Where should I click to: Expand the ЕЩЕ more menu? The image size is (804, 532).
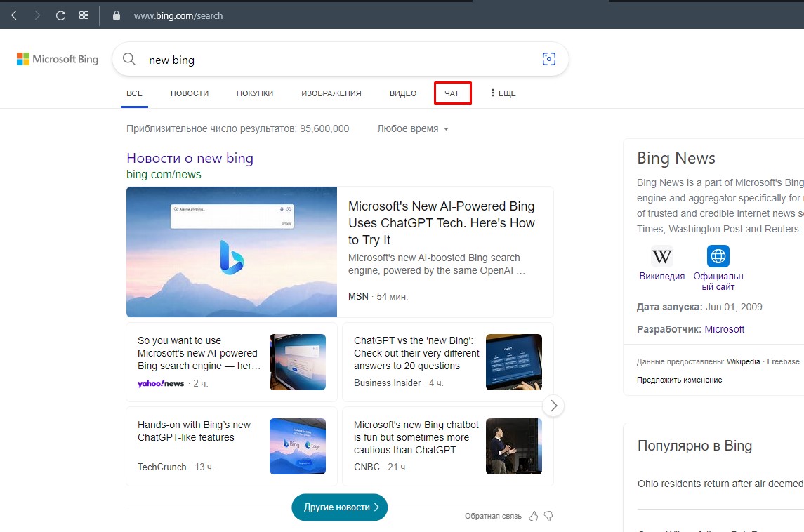click(x=503, y=93)
